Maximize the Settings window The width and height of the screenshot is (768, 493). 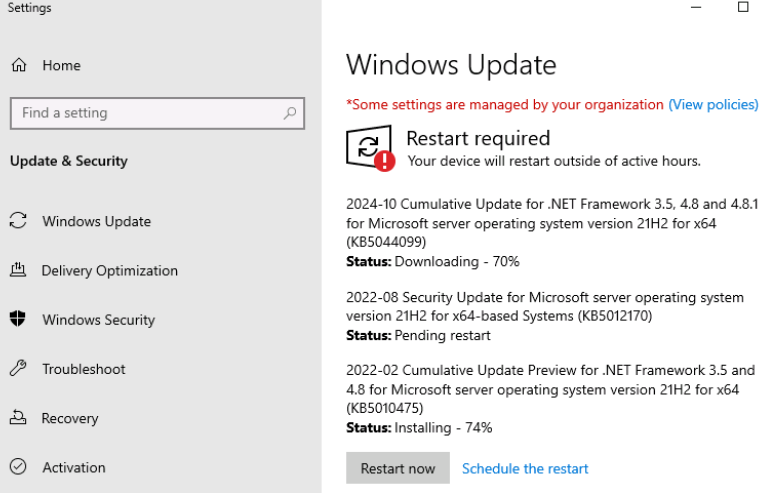coord(743,7)
